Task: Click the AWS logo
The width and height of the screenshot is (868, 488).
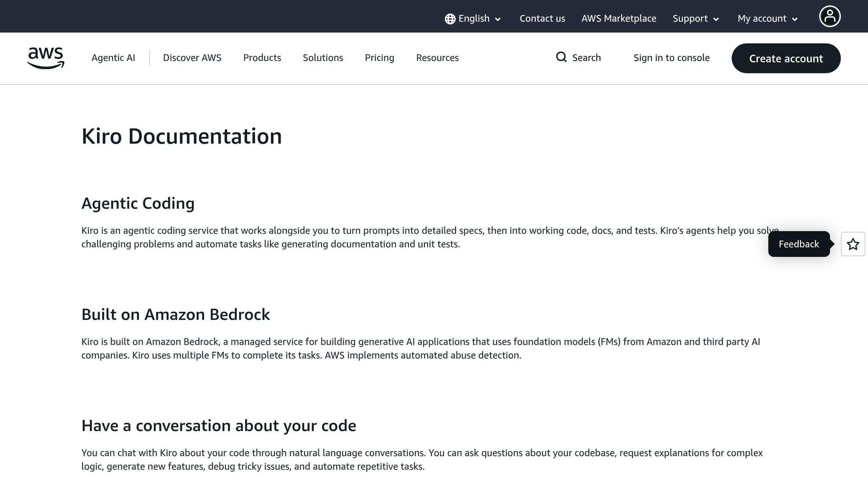Action: coord(46,58)
